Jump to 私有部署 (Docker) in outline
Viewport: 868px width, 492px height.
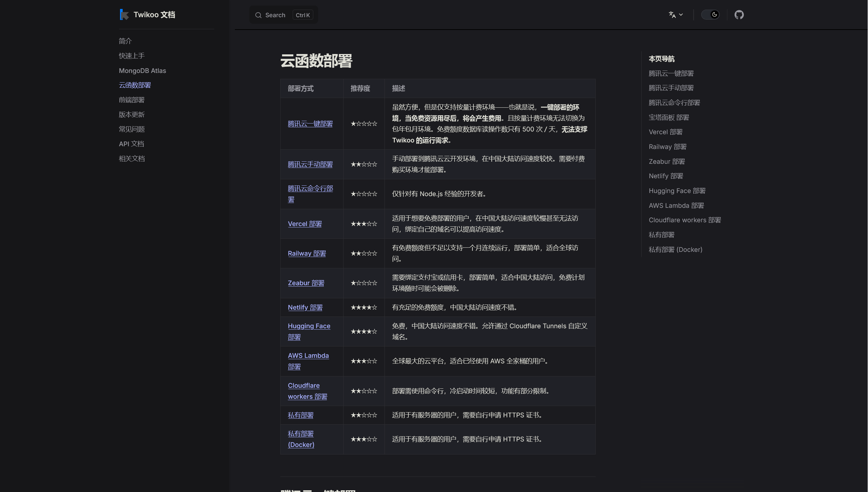(675, 250)
